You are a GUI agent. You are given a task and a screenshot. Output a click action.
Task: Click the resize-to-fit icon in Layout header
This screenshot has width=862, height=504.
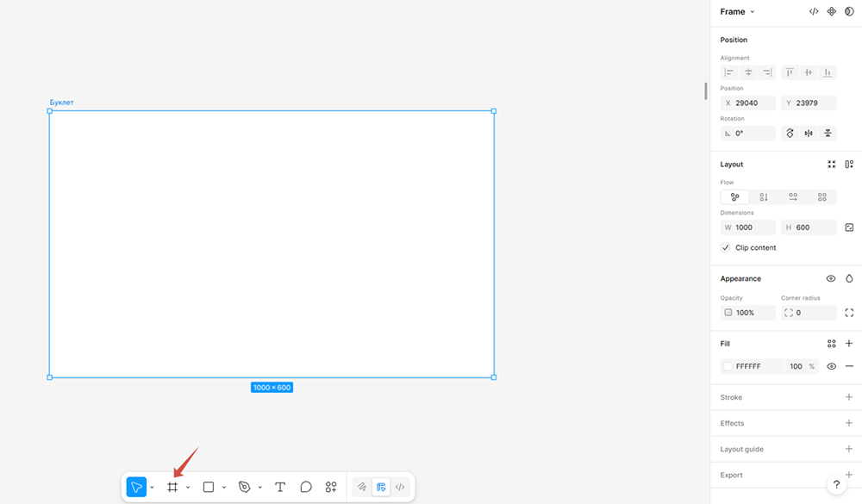click(831, 165)
